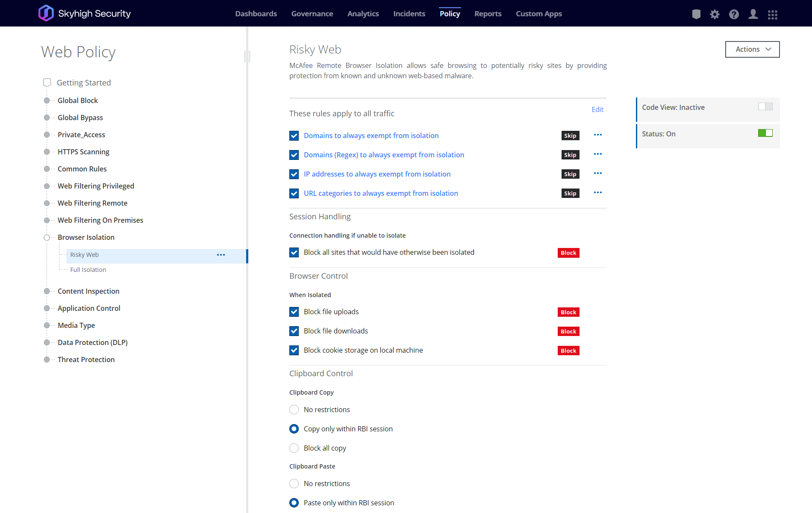Click the Skyhigh Security logo icon
Screen dimensions: 812x513
coord(46,13)
